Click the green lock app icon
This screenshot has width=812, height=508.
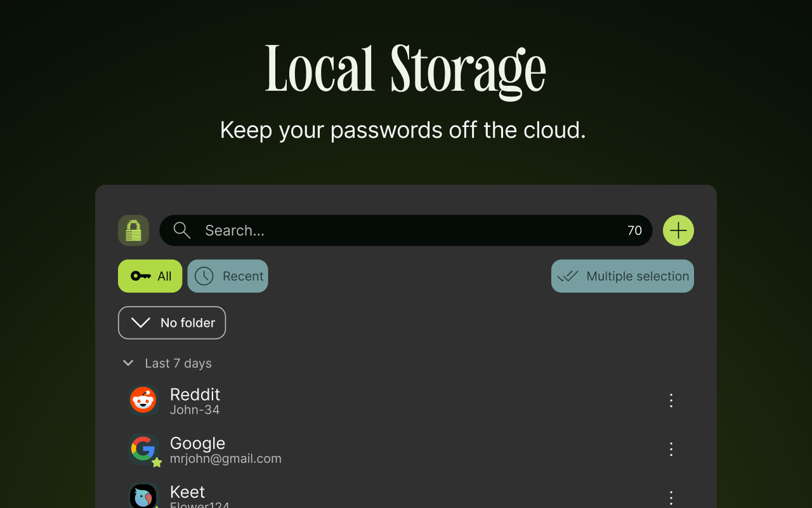click(133, 230)
